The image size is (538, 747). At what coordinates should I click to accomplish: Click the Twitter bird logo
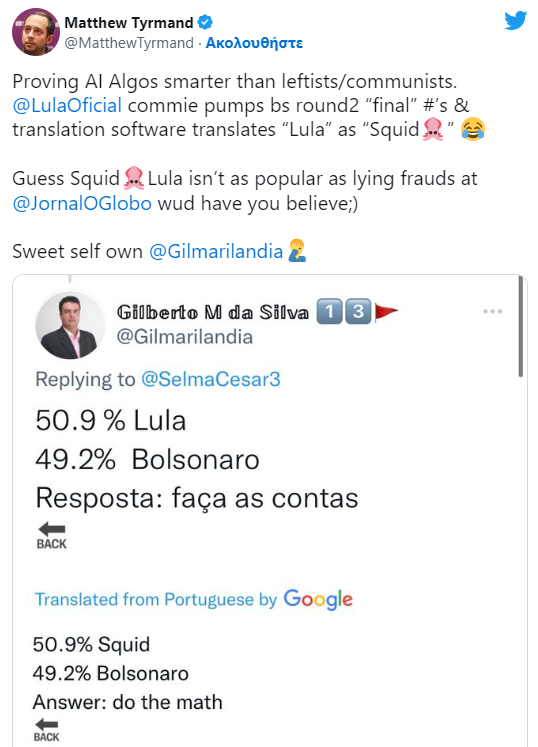tap(516, 20)
